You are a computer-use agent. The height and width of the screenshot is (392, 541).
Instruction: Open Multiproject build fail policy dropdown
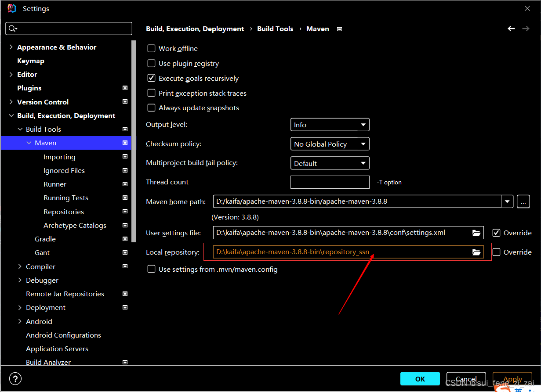coord(330,163)
